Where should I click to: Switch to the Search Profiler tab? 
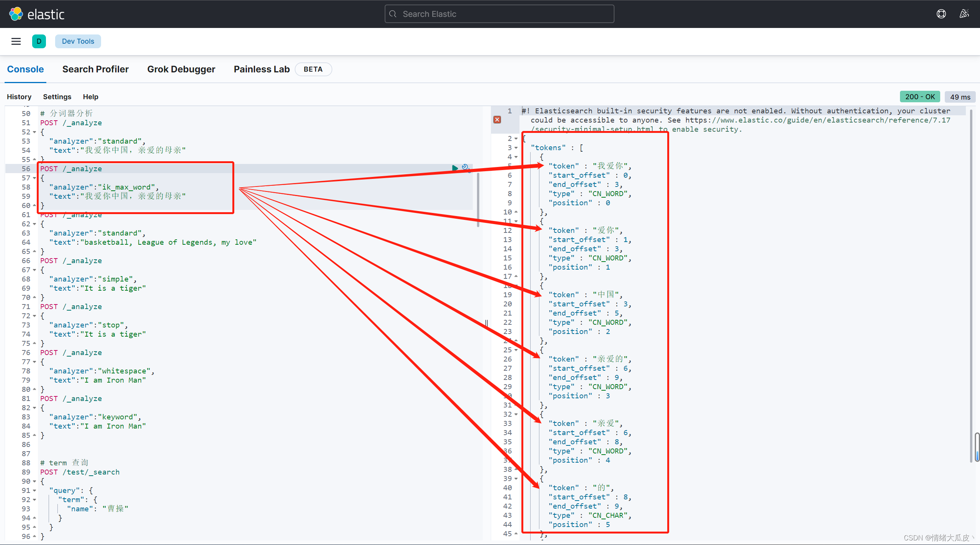click(x=95, y=69)
